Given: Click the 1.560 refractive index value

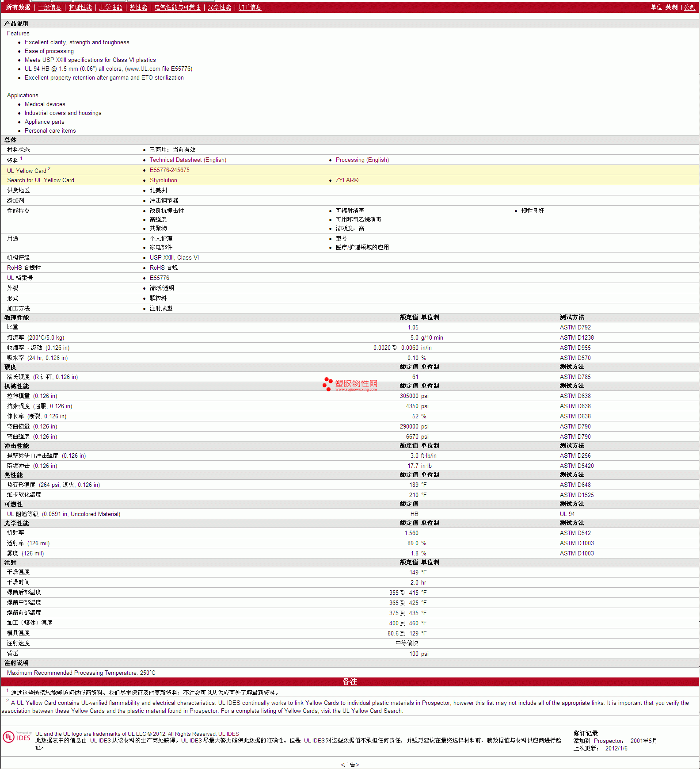Looking at the screenshot, I should coord(411,533).
